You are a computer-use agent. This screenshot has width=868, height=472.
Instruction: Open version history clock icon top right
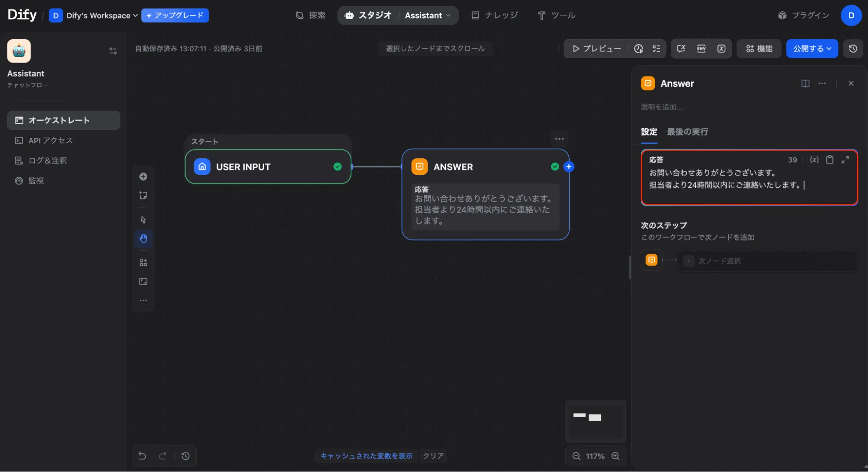(853, 49)
